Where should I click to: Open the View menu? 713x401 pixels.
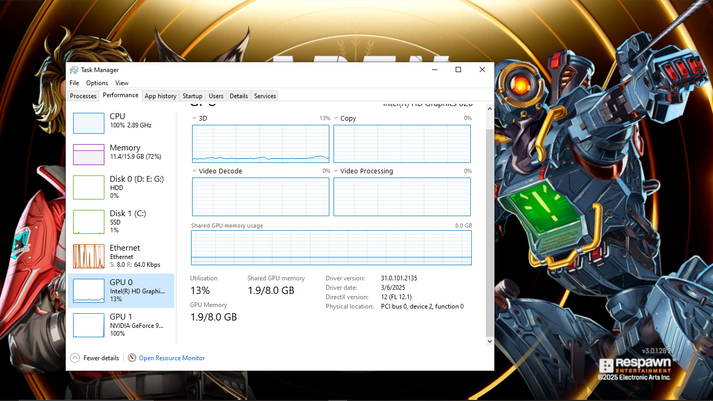pyautogui.click(x=121, y=83)
